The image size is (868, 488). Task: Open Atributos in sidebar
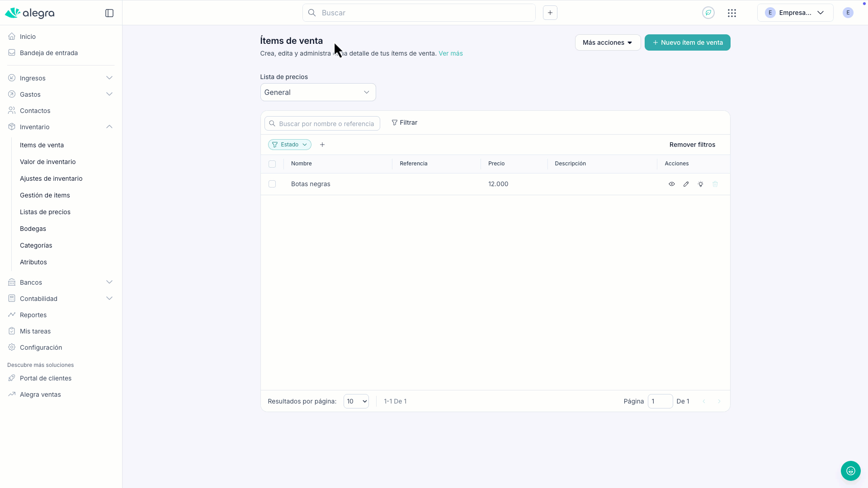click(33, 262)
